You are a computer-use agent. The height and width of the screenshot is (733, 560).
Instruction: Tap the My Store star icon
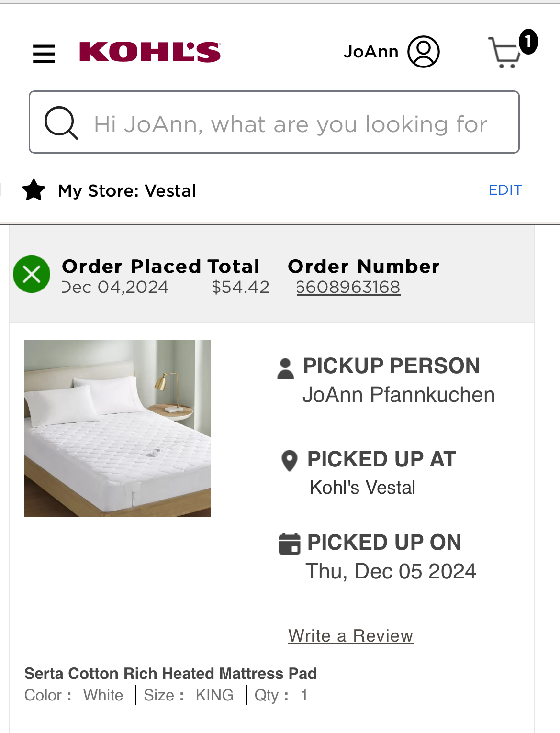tap(34, 190)
